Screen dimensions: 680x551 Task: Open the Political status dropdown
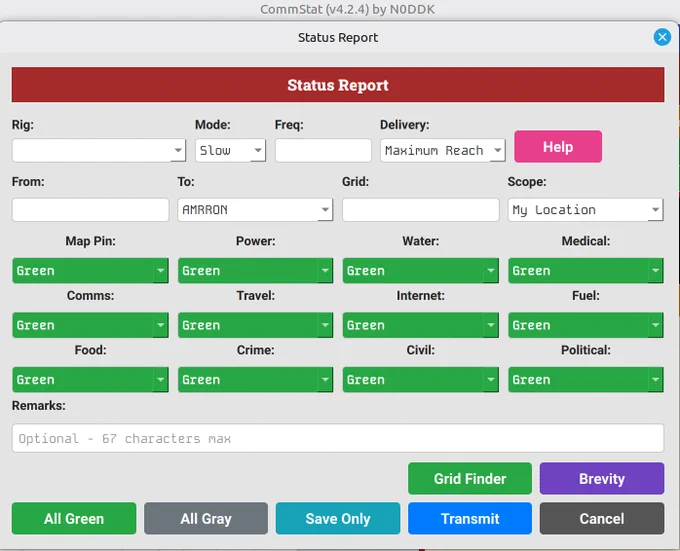[x=585, y=380]
